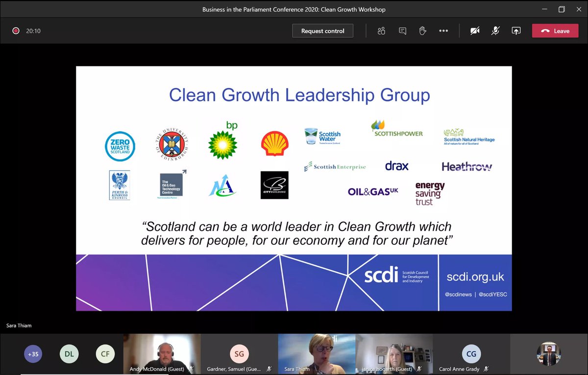
Task: Click the meeting timer 20:10
Action: pyautogui.click(x=33, y=31)
